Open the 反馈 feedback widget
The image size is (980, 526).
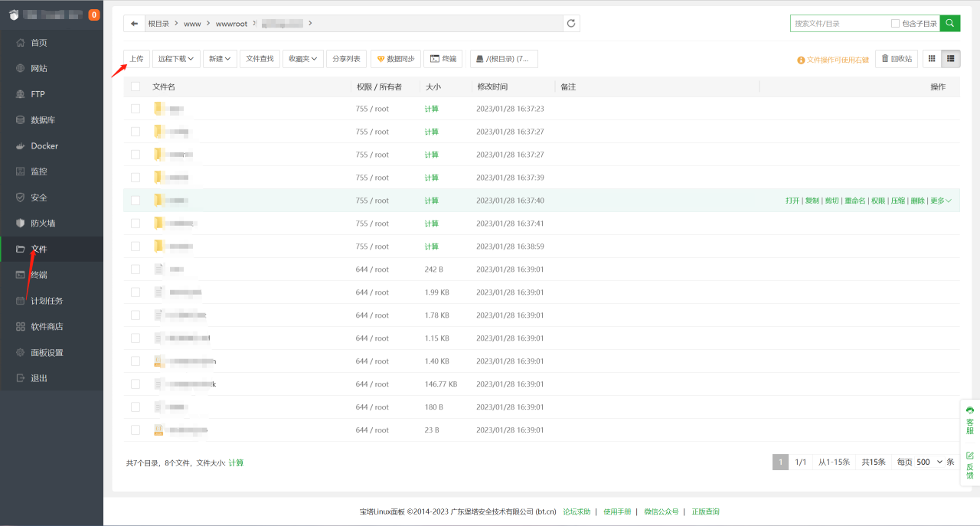[x=969, y=466]
